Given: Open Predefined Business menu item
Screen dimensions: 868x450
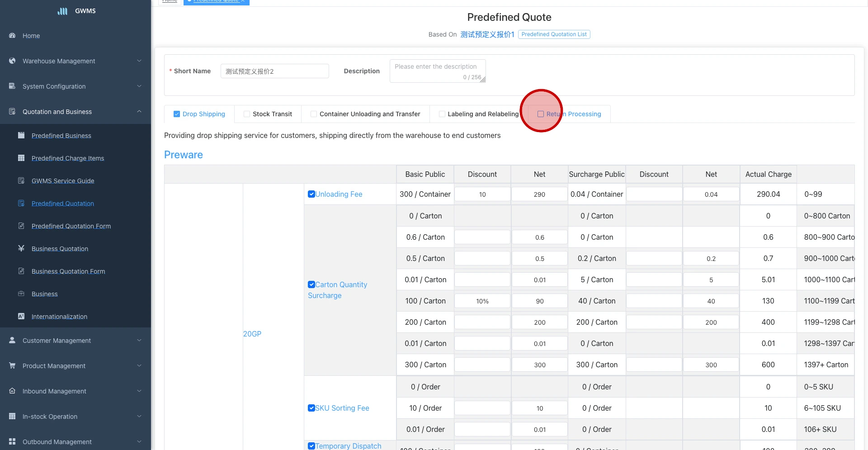Looking at the screenshot, I should coord(75,136).
